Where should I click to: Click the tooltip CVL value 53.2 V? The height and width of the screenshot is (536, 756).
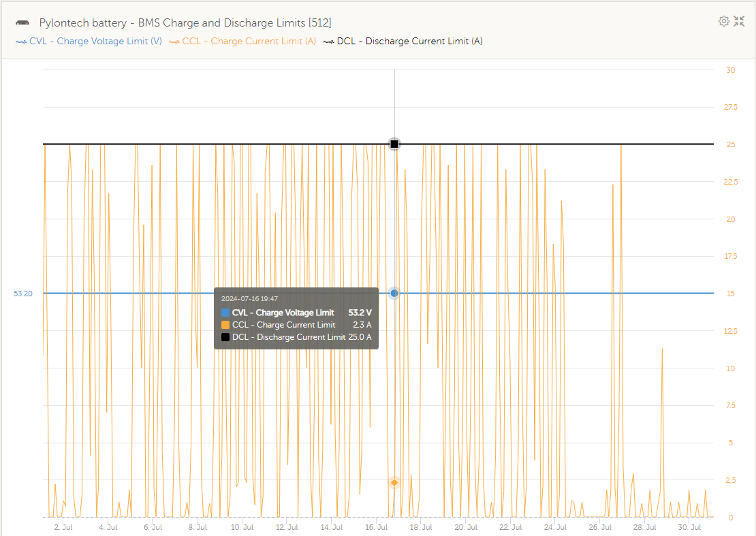[x=360, y=313]
